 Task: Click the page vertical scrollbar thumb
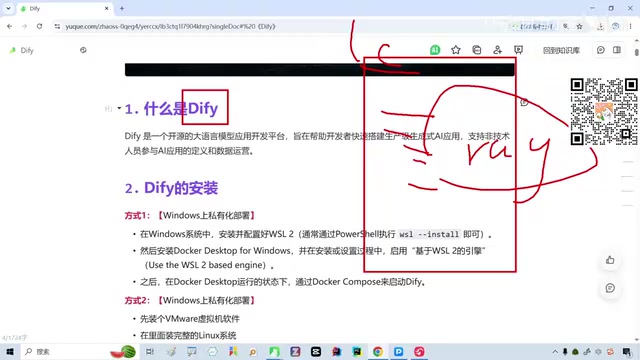pos(637,52)
